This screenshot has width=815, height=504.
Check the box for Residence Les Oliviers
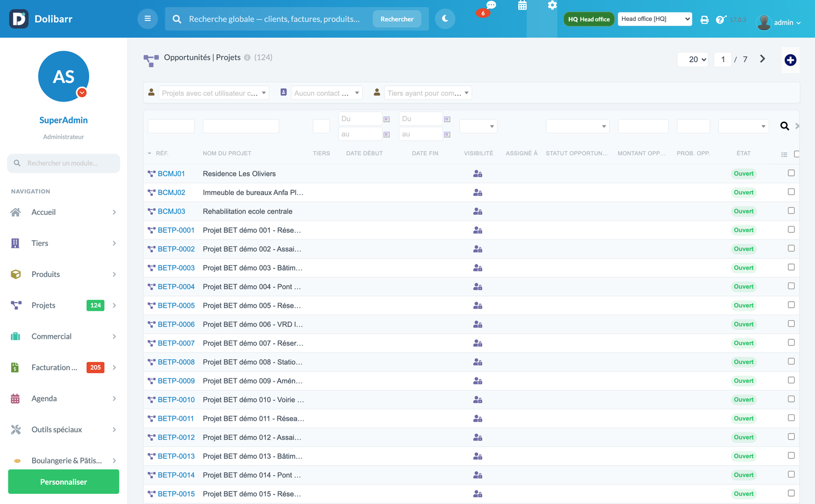(791, 173)
